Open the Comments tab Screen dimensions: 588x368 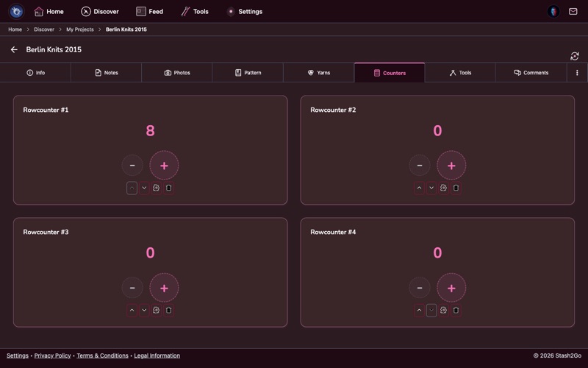click(x=531, y=72)
